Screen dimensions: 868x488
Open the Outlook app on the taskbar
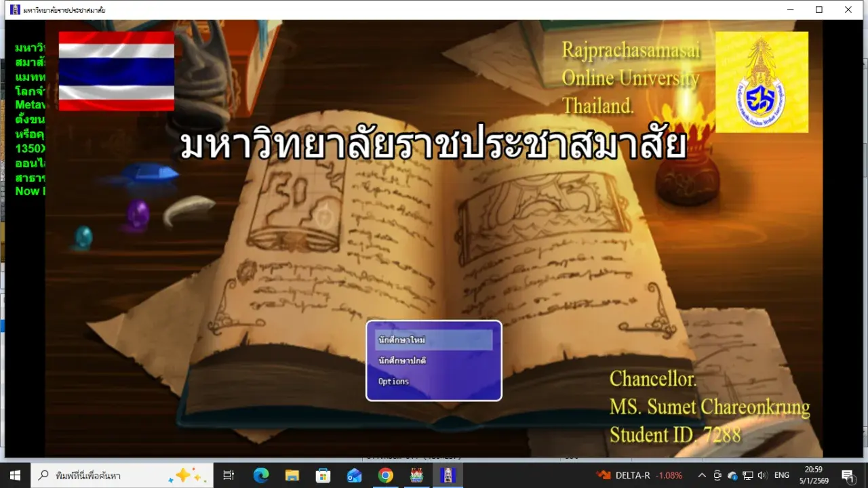point(355,475)
